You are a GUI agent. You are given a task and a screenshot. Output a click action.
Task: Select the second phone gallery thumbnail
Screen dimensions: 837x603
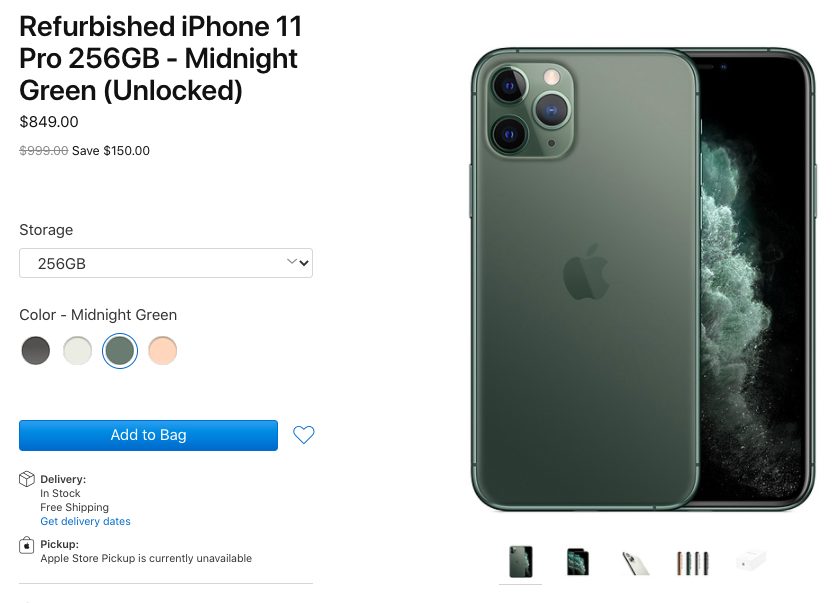click(578, 562)
